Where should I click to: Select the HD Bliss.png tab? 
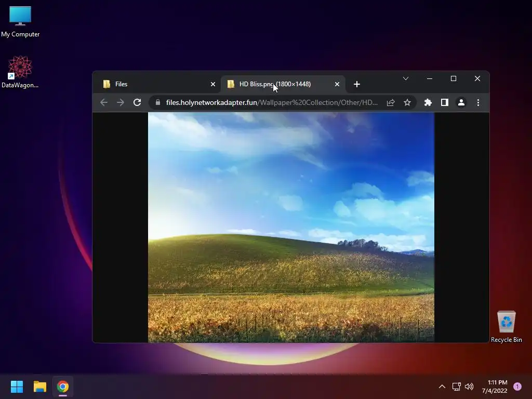(x=283, y=84)
